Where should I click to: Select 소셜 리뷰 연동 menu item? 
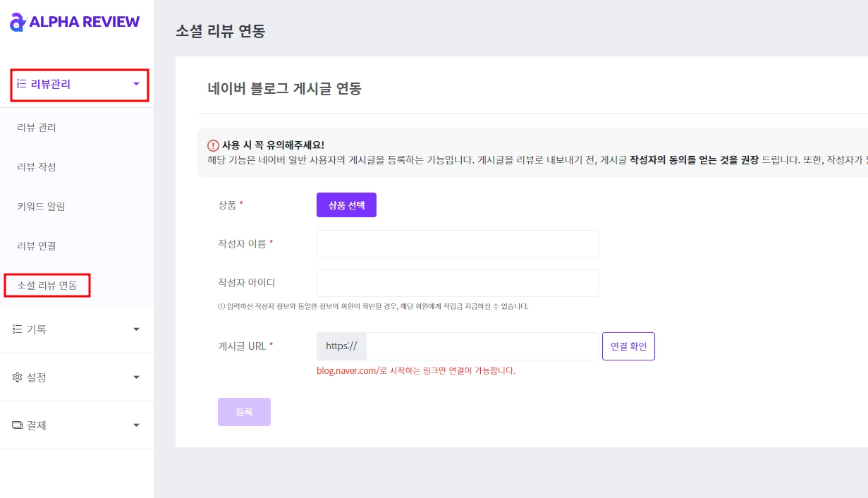pyautogui.click(x=47, y=286)
